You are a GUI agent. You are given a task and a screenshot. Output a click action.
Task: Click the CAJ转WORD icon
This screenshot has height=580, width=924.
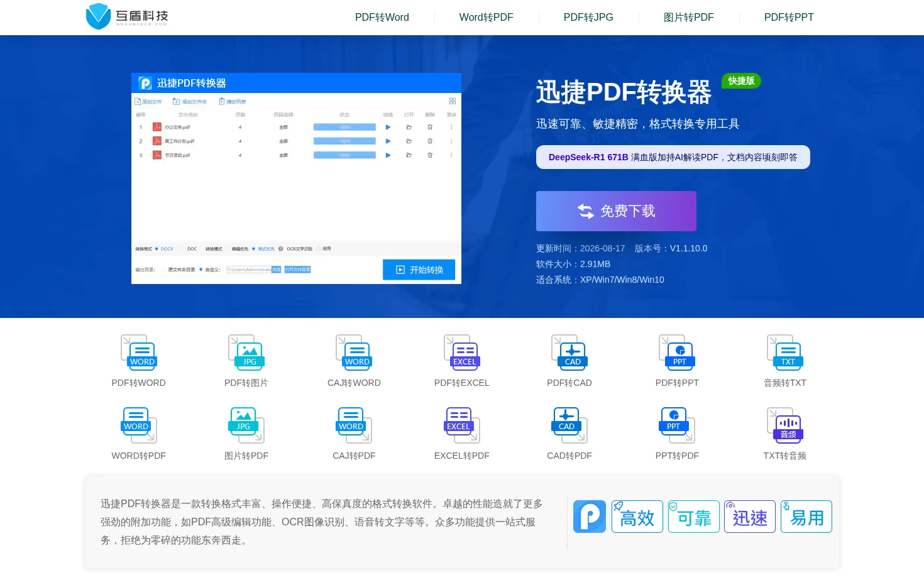coord(354,353)
